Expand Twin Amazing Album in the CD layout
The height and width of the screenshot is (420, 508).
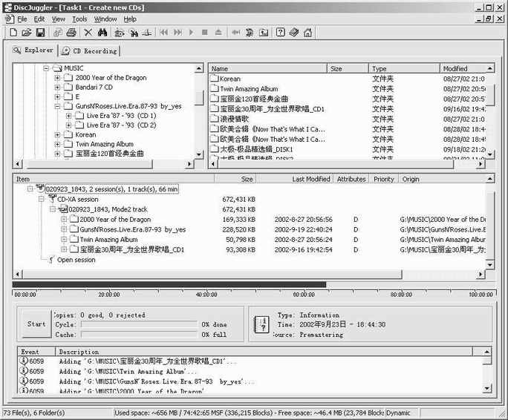tap(64, 239)
